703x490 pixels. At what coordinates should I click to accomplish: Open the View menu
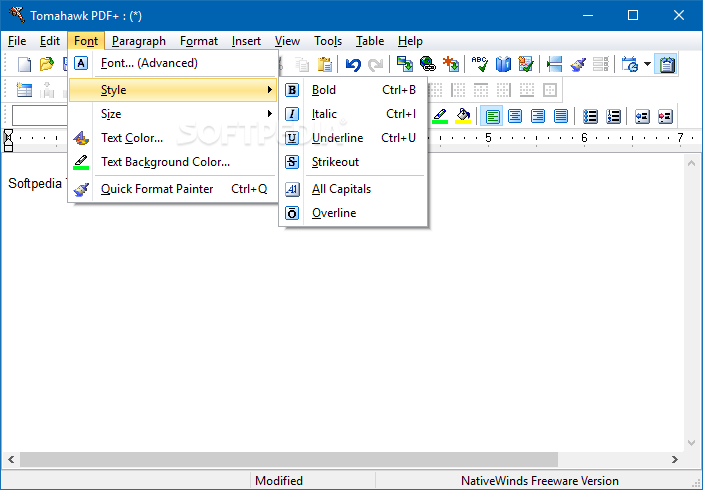point(287,41)
